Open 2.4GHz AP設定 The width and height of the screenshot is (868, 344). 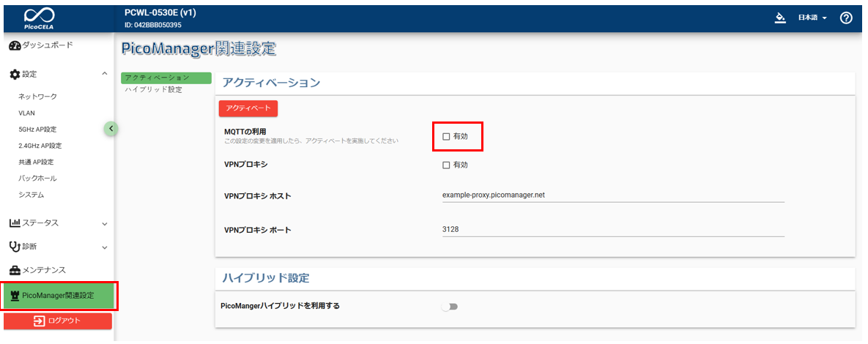(40, 146)
